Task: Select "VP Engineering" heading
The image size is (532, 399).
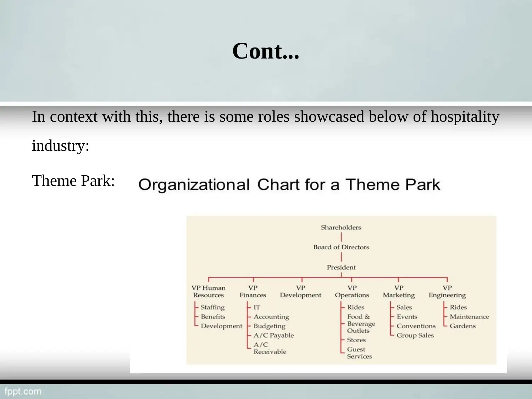Action: click(447, 292)
